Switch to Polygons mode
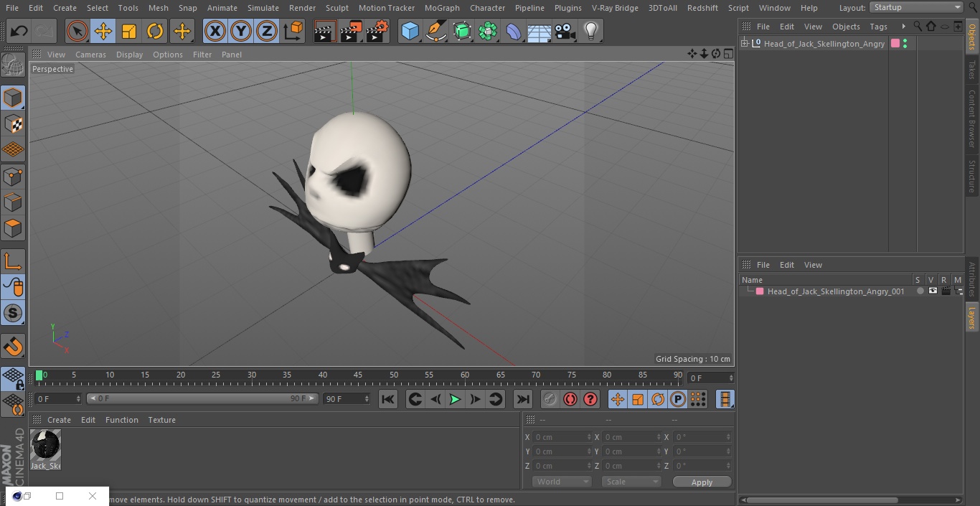The image size is (980, 506). 13,229
